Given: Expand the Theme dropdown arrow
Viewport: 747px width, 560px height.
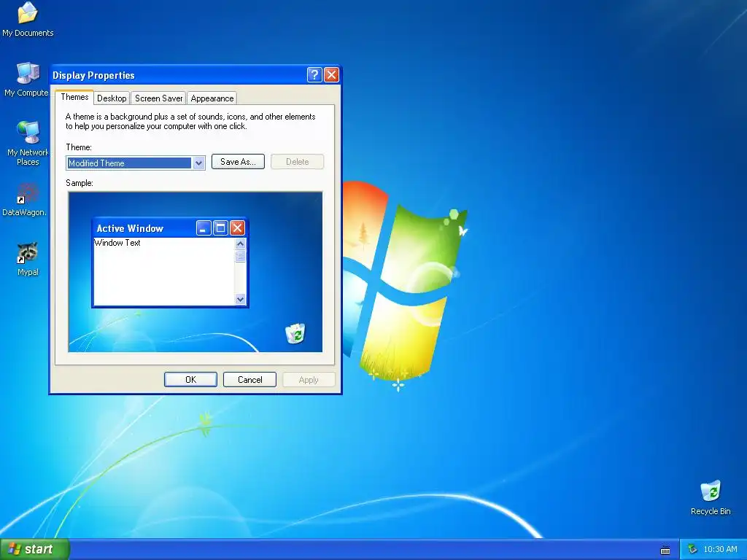Looking at the screenshot, I should click(198, 163).
